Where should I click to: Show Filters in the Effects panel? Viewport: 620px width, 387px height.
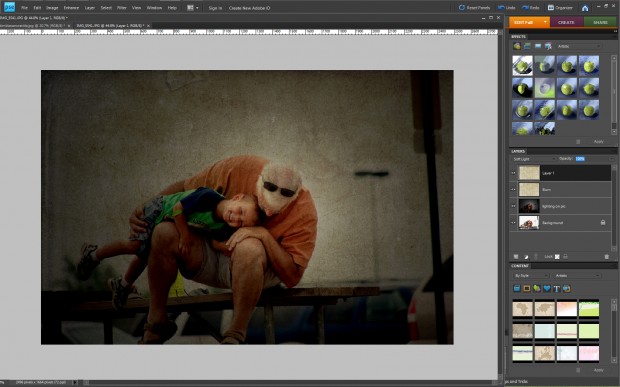[517, 46]
